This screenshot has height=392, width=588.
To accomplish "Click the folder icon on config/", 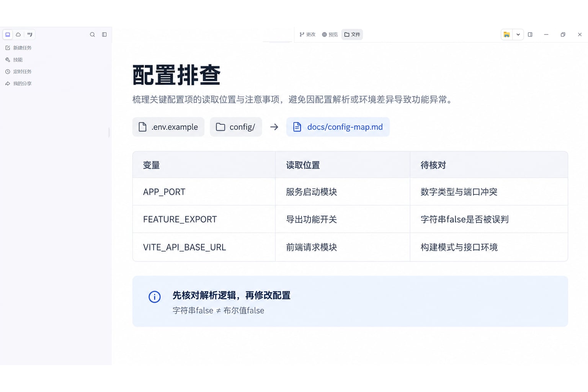I will click(x=220, y=127).
